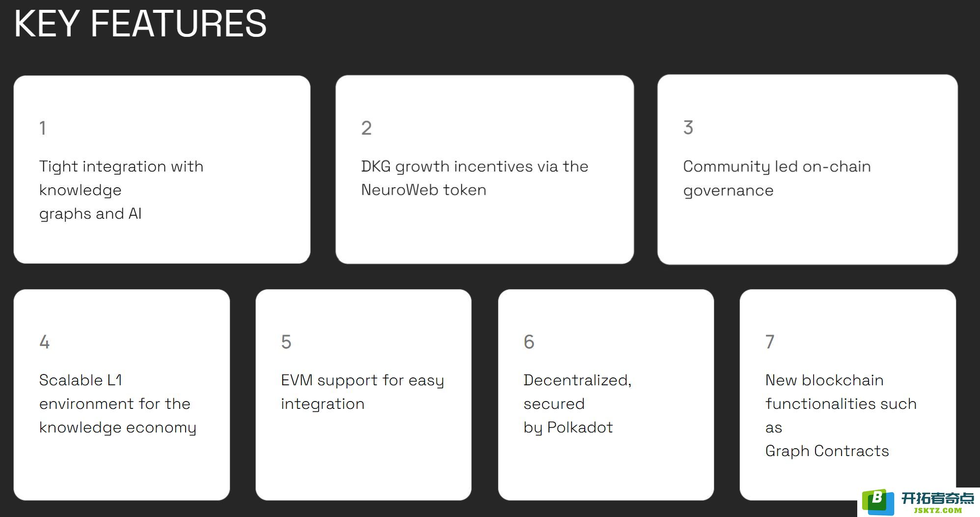Click number 3 on the governance card
The width and height of the screenshot is (980, 517).
(688, 128)
